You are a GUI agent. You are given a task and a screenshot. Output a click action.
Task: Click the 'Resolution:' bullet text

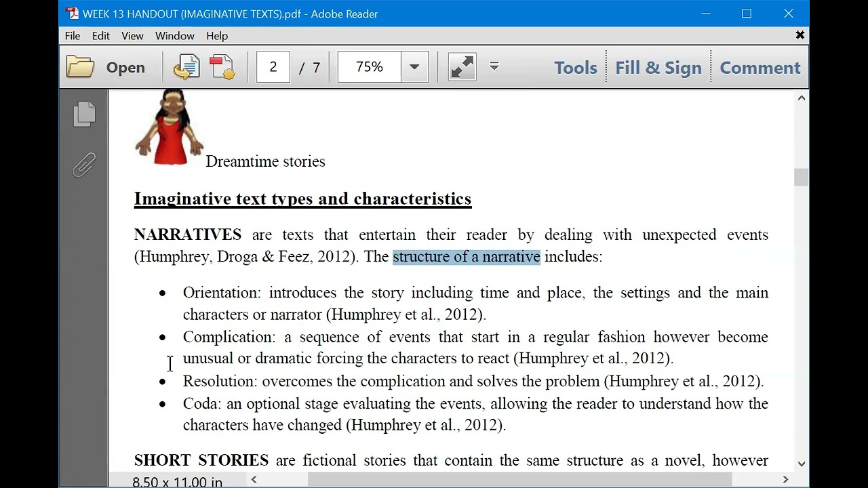(x=220, y=381)
